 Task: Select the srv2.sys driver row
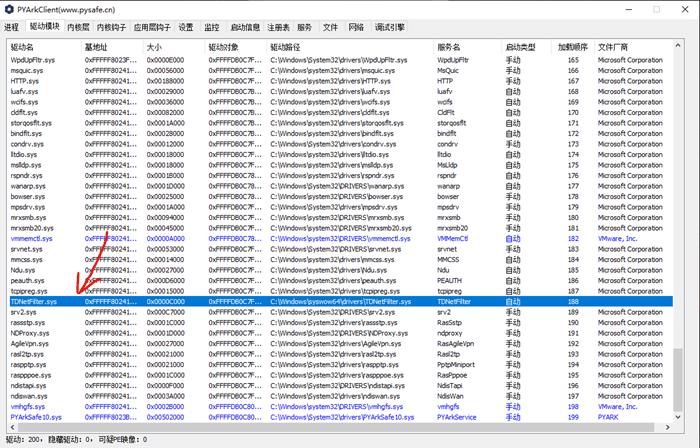[24, 312]
